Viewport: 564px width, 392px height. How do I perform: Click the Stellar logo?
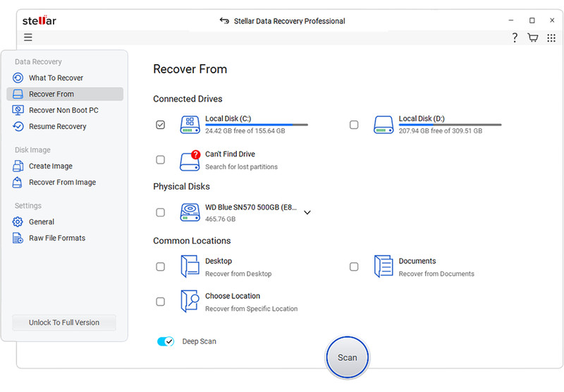39,20
